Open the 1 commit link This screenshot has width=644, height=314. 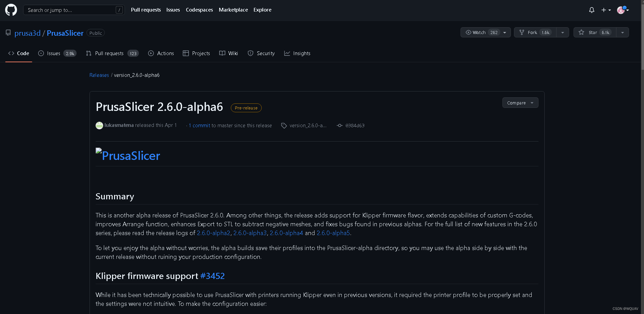(x=199, y=126)
